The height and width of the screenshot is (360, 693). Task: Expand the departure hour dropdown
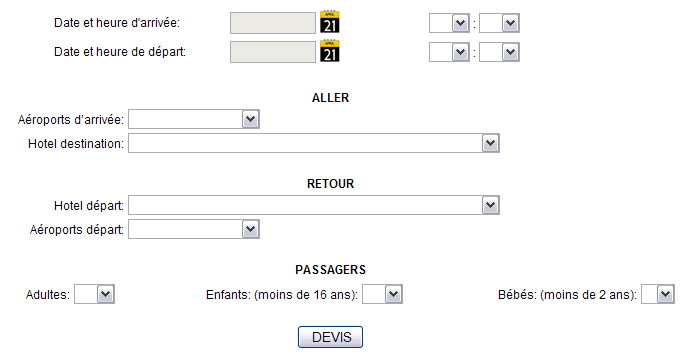449,52
